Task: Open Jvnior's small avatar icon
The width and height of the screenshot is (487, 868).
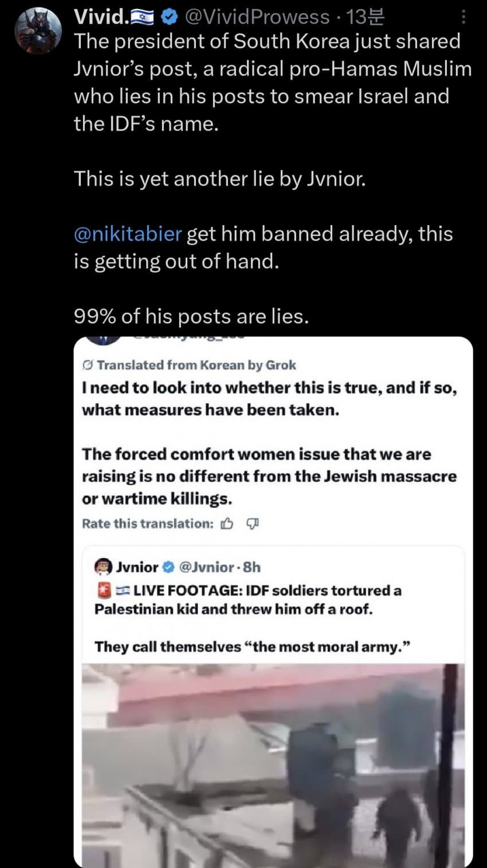Action: pyautogui.click(x=103, y=567)
